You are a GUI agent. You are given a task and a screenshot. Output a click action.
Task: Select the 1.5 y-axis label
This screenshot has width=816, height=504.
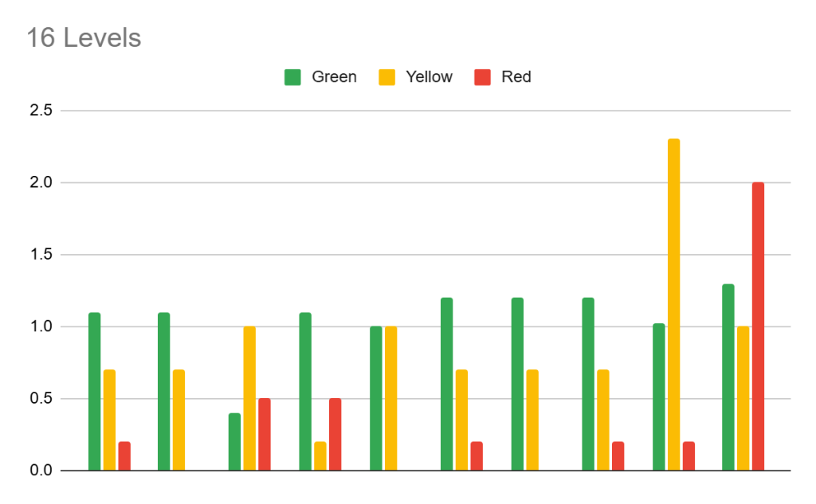click(41, 255)
